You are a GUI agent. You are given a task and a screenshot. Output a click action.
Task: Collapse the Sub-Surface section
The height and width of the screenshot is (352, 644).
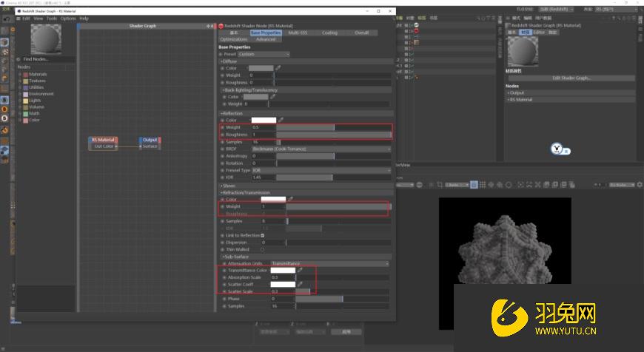[221, 256]
